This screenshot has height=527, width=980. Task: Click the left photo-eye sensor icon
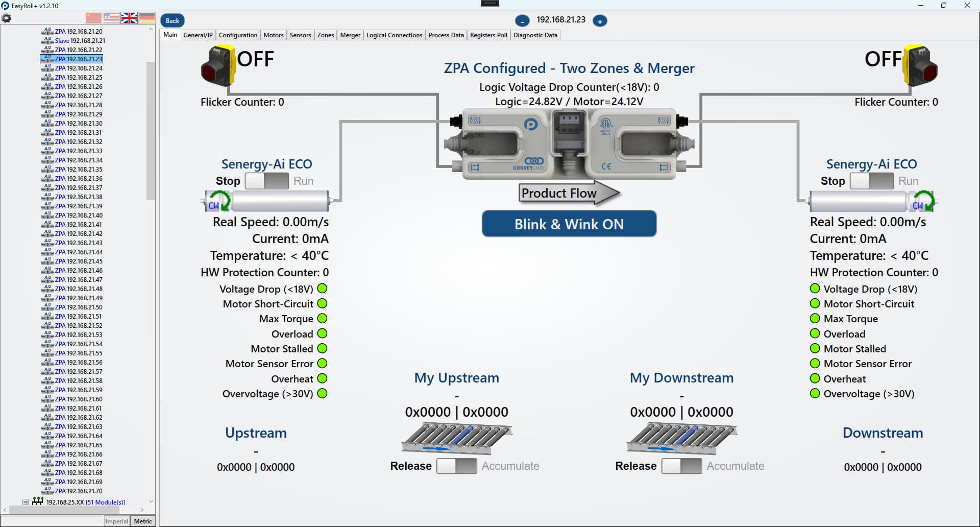coord(218,65)
